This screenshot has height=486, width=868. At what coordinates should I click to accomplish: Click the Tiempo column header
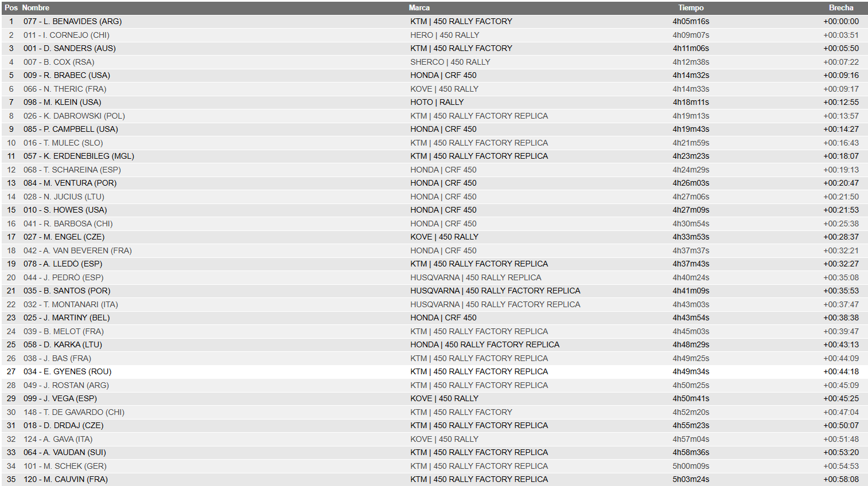pos(691,8)
